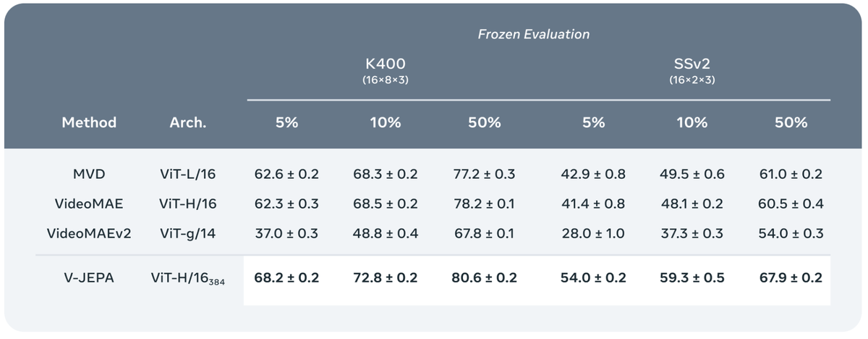
Task: Click the Frozen Evaluation header title
Action: click(534, 34)
